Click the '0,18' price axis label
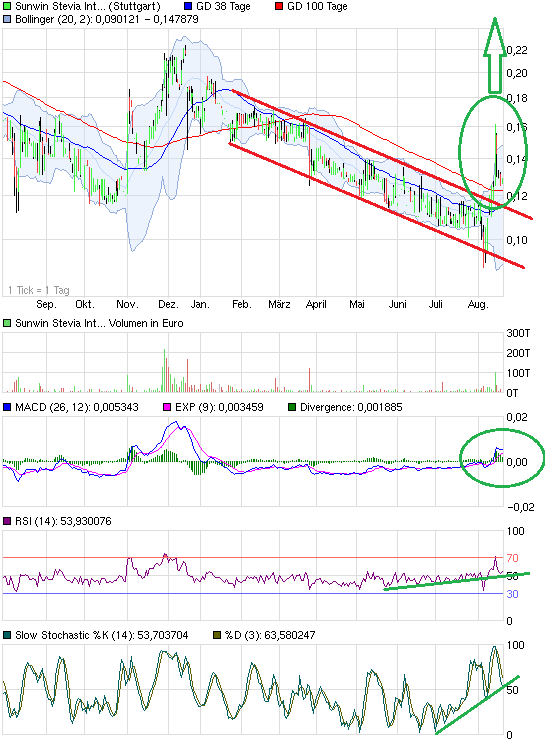Image resolution: width=545 pixels, height=743 pixels. (517, 98)
